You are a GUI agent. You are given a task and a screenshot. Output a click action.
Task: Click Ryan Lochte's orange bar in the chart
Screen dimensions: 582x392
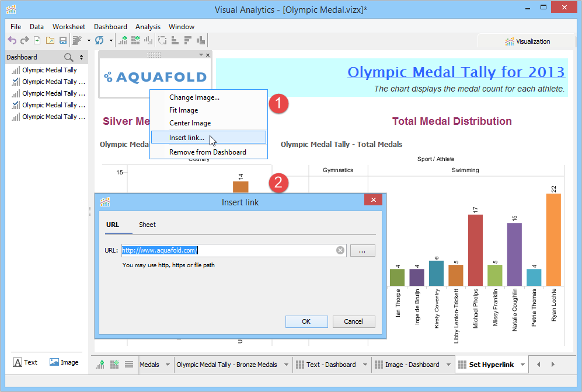click(x=553, y=240)
